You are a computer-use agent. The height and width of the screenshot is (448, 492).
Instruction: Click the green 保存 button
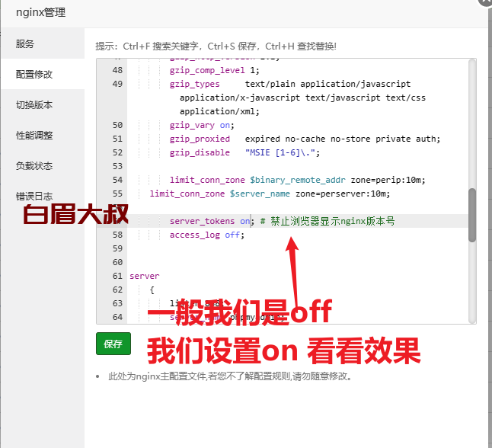pos(113,344)
